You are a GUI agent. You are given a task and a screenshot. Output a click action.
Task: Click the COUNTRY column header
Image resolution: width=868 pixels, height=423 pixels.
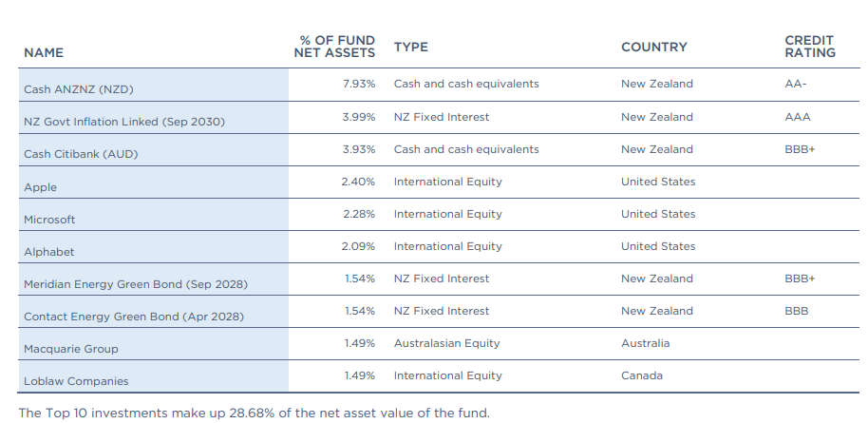653,47
